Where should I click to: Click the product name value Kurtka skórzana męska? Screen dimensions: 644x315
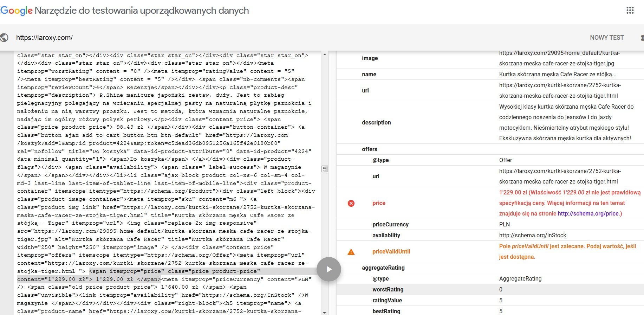(x=558, y=75)
